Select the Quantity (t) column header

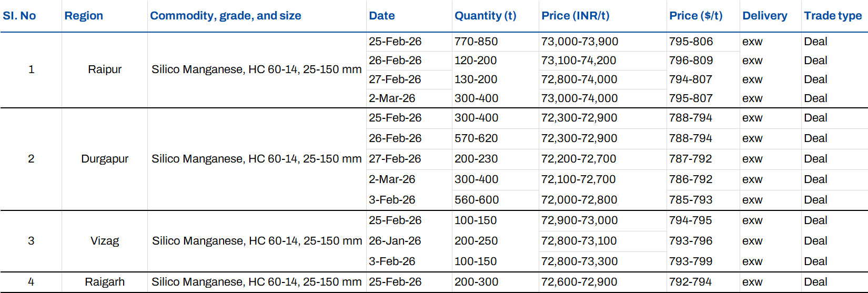485,16
